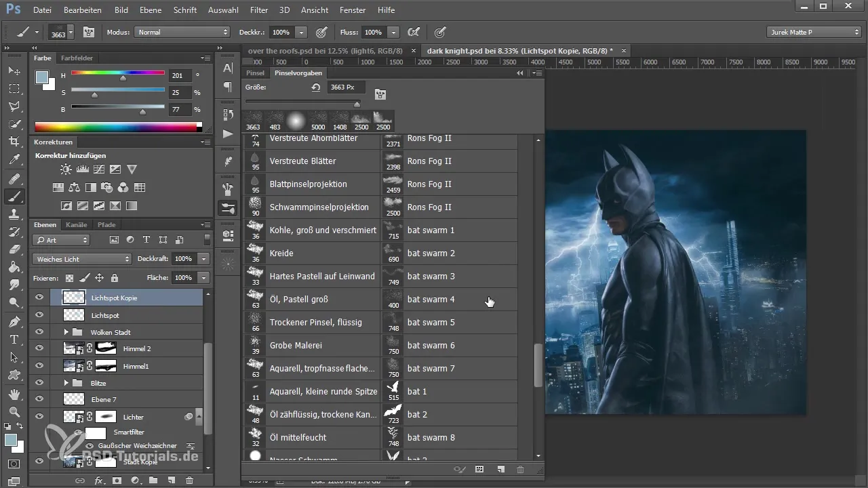
Task: Toggle visibility of Blitze group
Action: [x=39, y=383]
